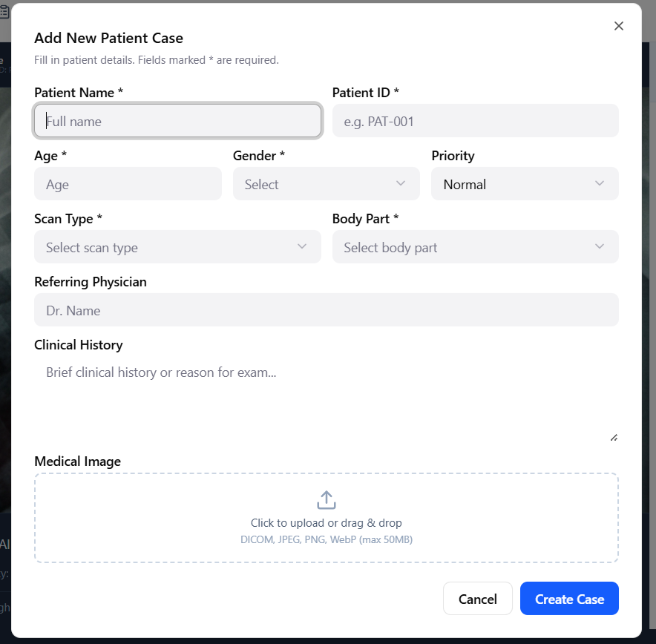This screenshot has width=656, height=644.
Task: Click the Create Case button
Action: [x=569, y=599]
